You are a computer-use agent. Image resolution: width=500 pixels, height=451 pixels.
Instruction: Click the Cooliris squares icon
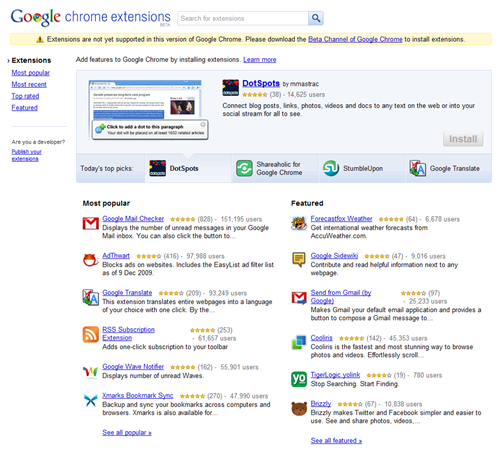point(299,342)
